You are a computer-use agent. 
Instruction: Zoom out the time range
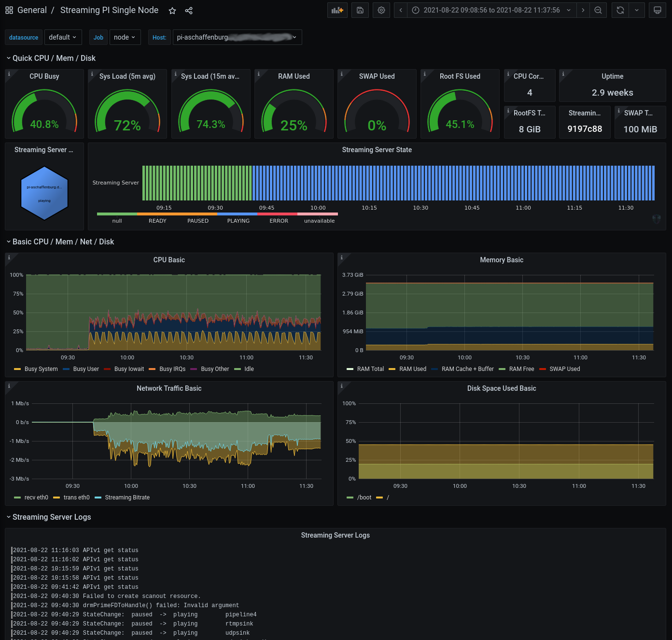(x=598, y=10)
